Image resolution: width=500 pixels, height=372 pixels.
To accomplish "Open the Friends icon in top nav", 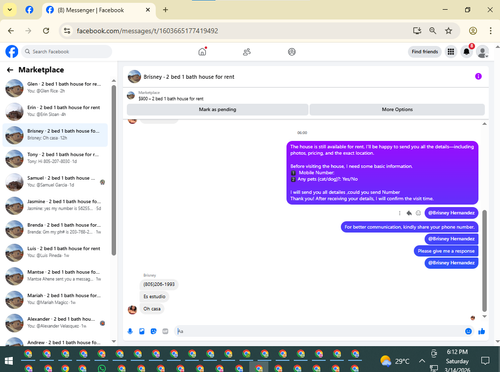I will (x=247, y=52).
